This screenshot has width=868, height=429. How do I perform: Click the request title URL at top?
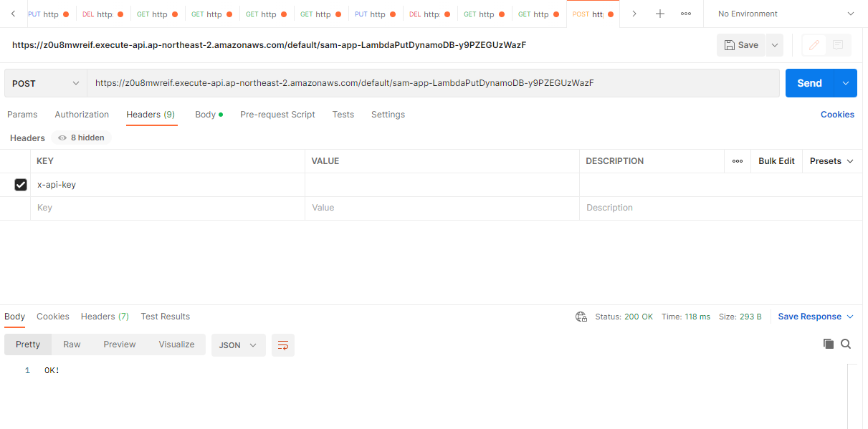(269, 45)
